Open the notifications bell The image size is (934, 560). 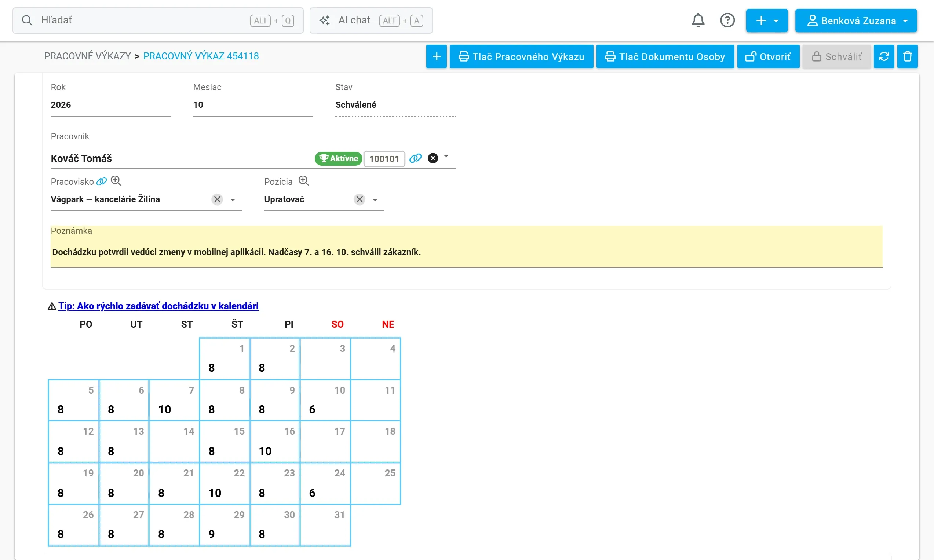698,21
